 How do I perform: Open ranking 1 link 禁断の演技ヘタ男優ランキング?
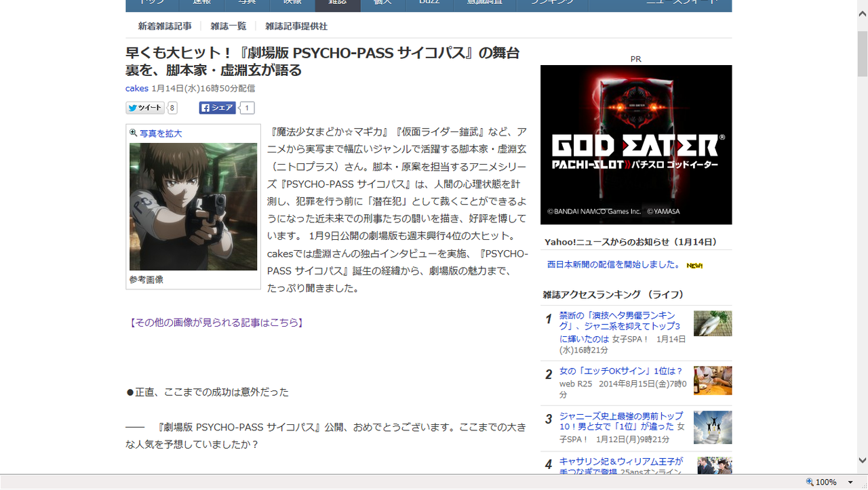point(620,327)
